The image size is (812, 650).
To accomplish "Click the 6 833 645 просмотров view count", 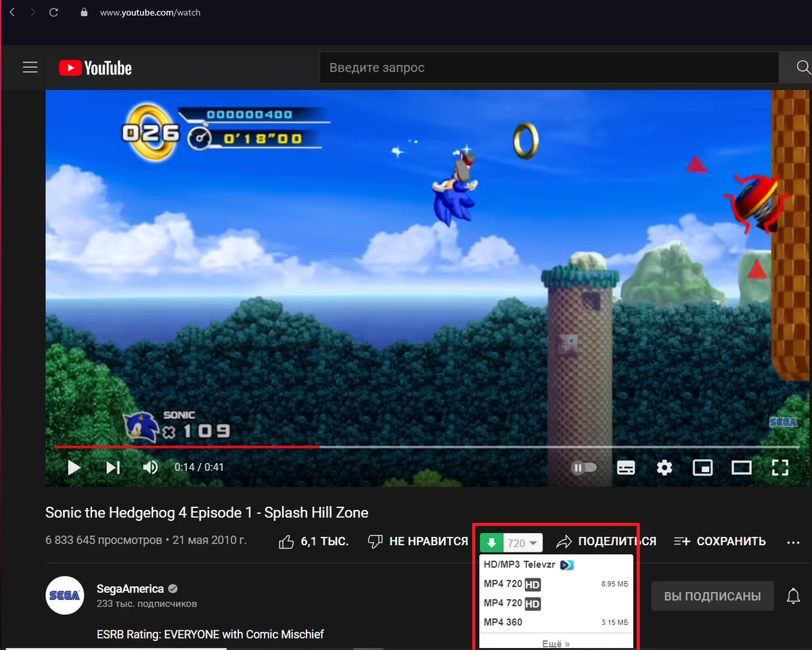I will point(103,541).
